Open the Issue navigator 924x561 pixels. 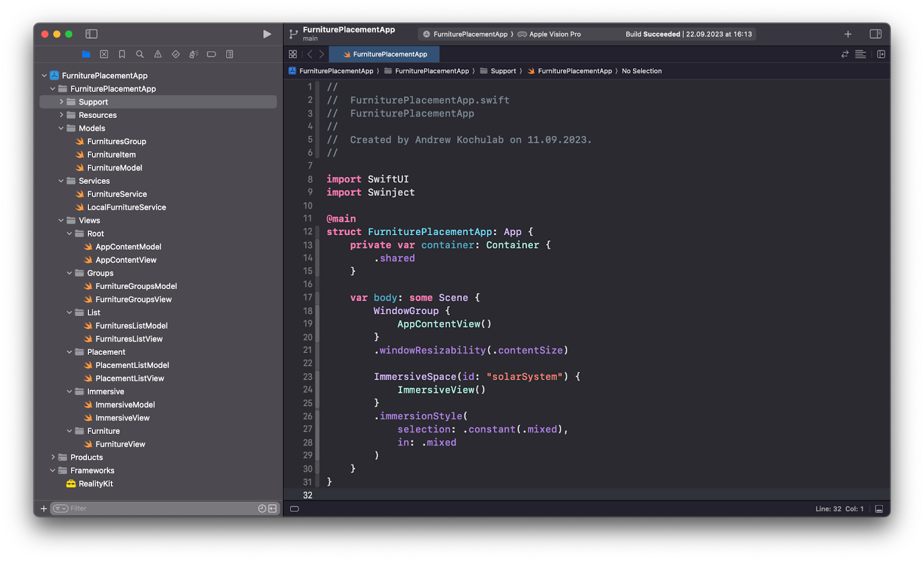click(158, 54)
